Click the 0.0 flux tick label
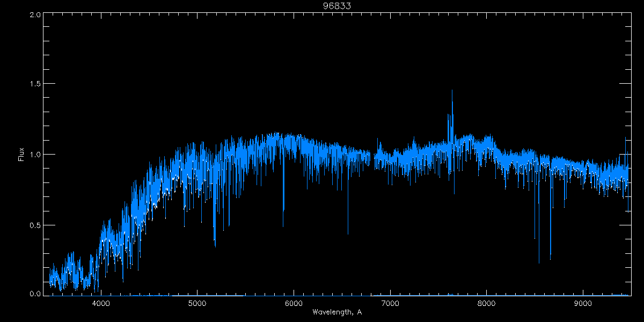644x322 pixels. [35, 294]
